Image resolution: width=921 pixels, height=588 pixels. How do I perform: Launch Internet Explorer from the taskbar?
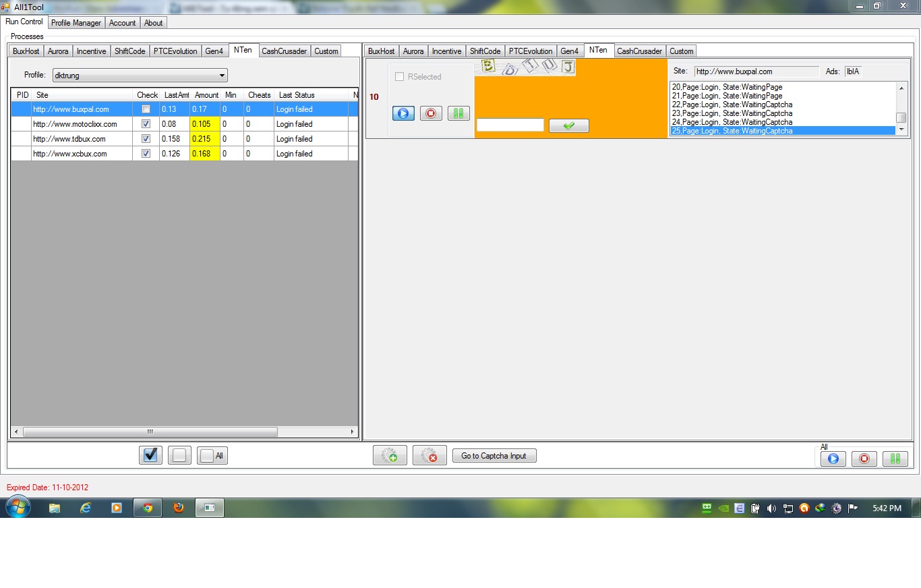86,508
